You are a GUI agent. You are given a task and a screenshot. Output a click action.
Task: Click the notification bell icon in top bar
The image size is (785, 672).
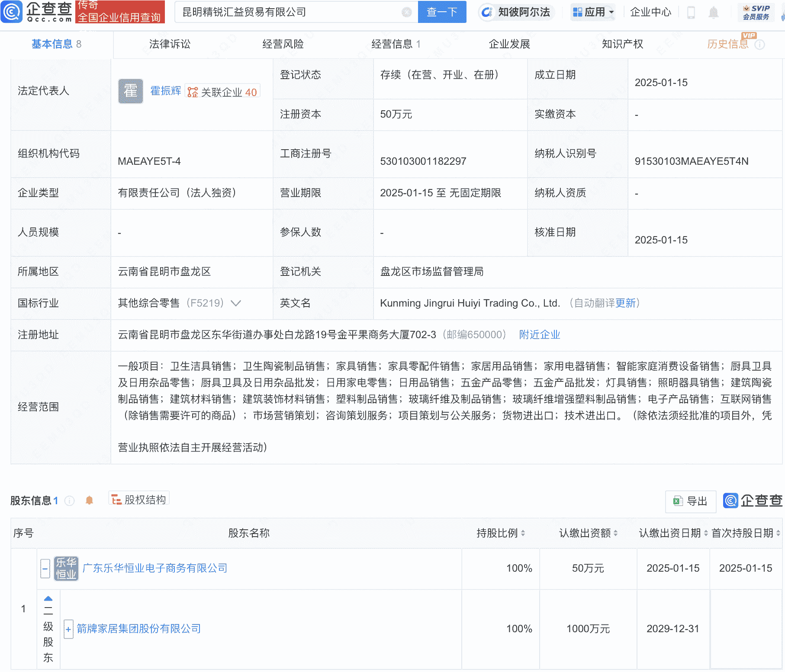714,12
